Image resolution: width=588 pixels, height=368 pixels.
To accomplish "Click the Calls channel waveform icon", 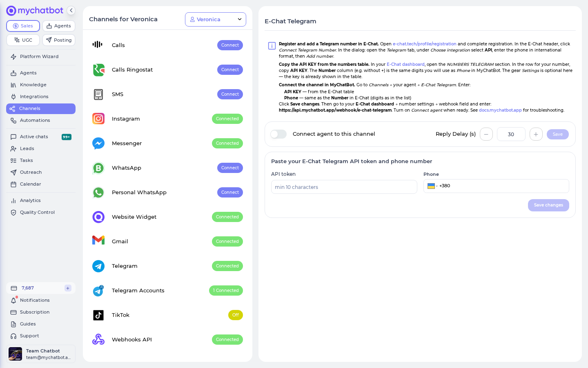I will (x=98, y=45).
